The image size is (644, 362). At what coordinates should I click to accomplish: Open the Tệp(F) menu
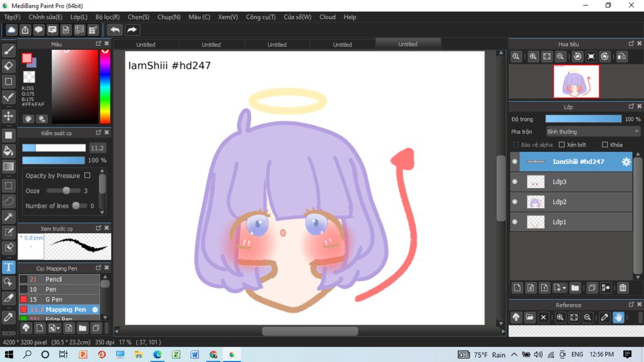click(x=12, y=17)
